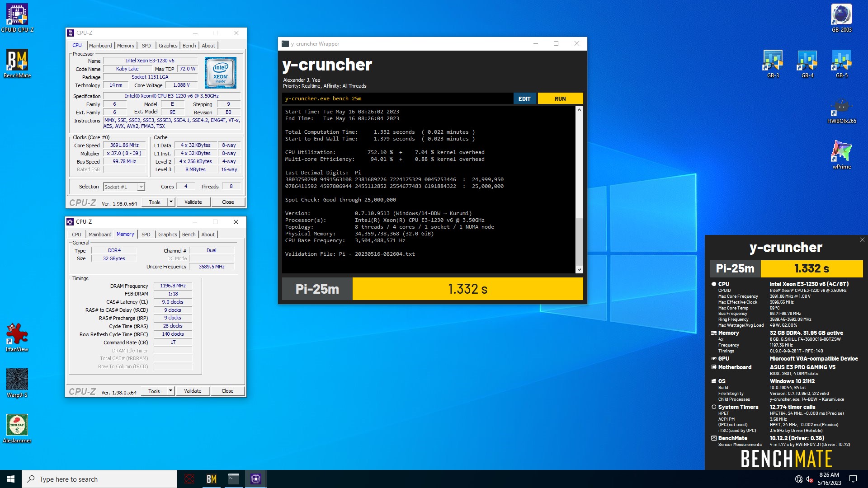The height and width of the screenshot is (488, 868).
Task: Switch to About tab in top CPU-Z
Action: click(208, 46)
